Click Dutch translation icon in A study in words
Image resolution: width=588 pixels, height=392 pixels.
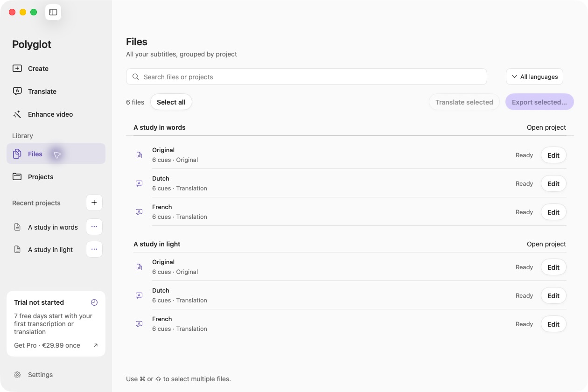(139, 183)
